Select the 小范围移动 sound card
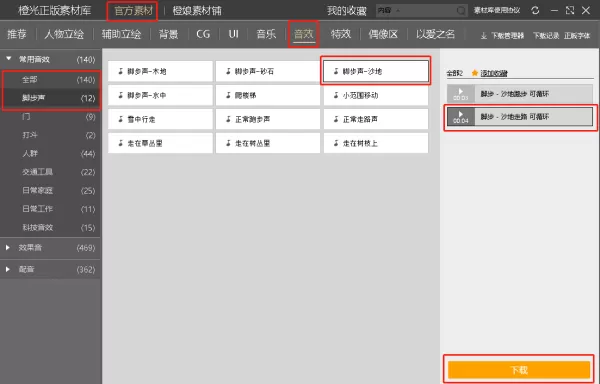The height and width of the screenshot is (384, 600). 376,95
